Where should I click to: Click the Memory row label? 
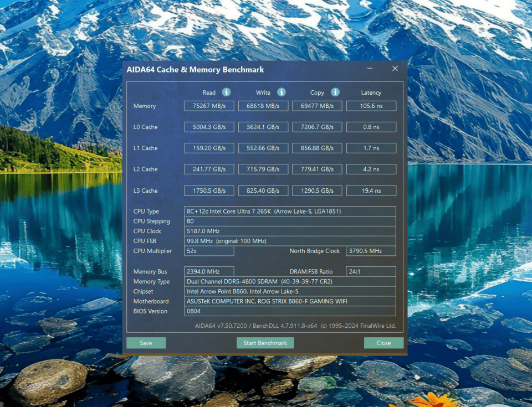(x=145, y=106)
